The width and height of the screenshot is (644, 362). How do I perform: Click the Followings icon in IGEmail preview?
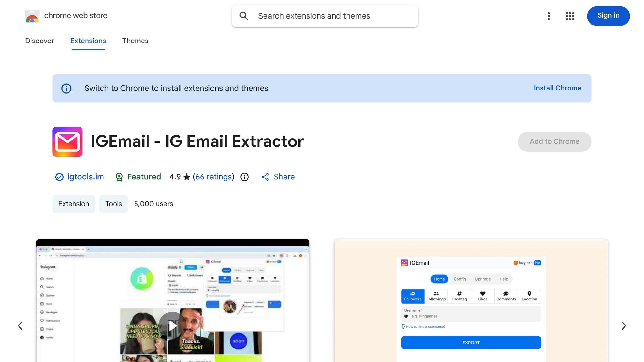(x=436, y=293)
